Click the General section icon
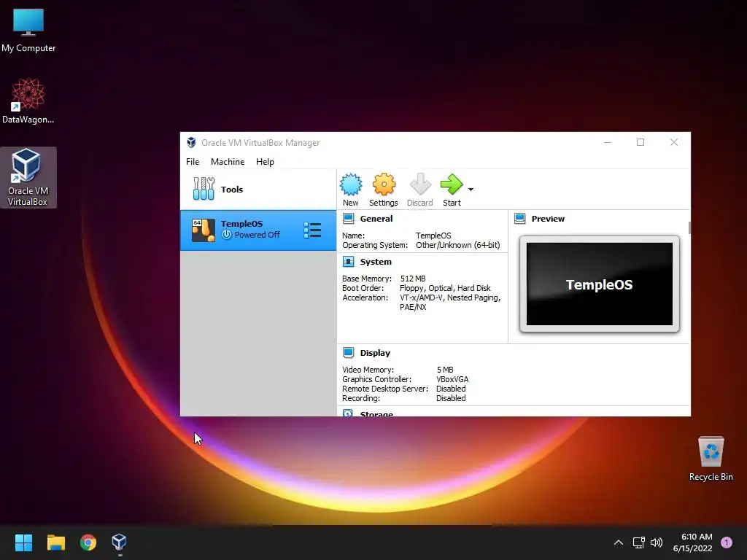The image size is (747, 560). tap(348, 219)
